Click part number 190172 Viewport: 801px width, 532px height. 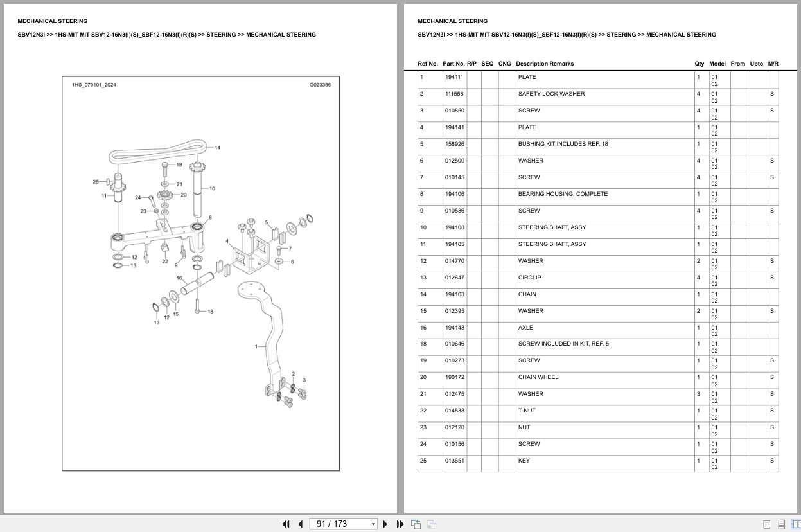[454, 377]
